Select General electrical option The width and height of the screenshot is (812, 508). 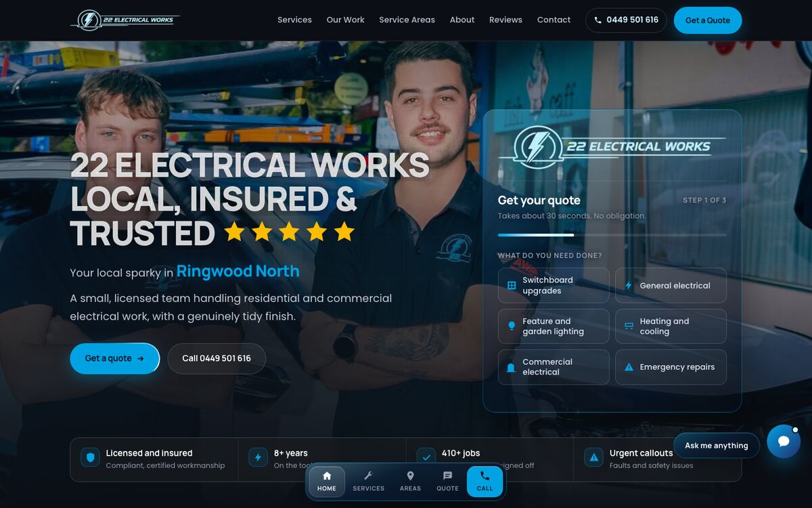pyautogui.click(x=671, y=285)
